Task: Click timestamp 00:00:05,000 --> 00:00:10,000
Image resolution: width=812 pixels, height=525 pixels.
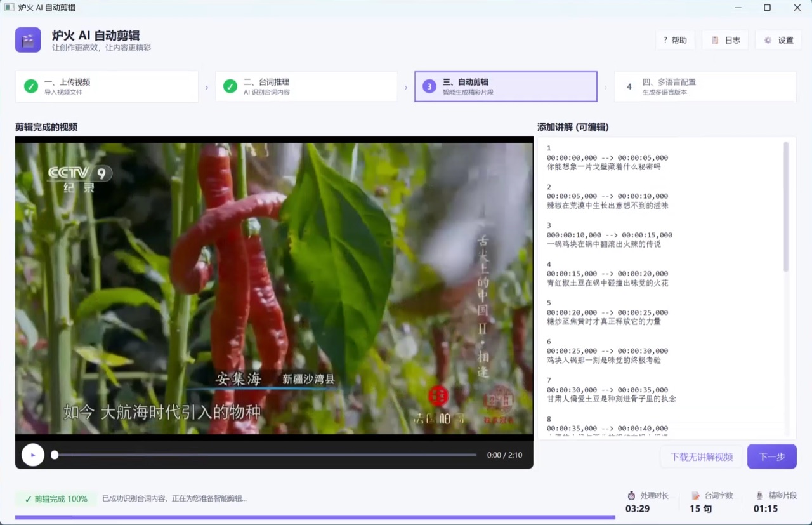Action: pos(607,196)
